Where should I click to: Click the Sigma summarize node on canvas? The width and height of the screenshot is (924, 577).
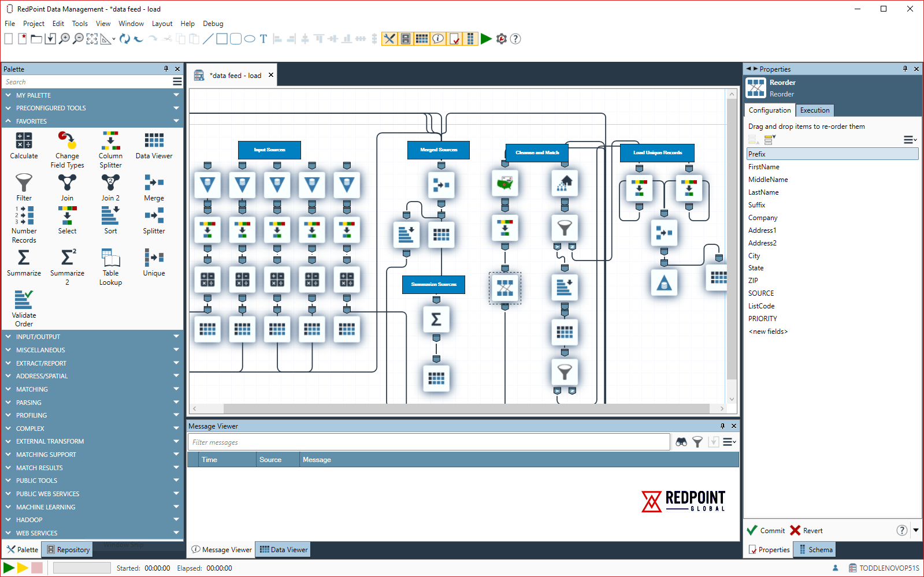point(436,319)
